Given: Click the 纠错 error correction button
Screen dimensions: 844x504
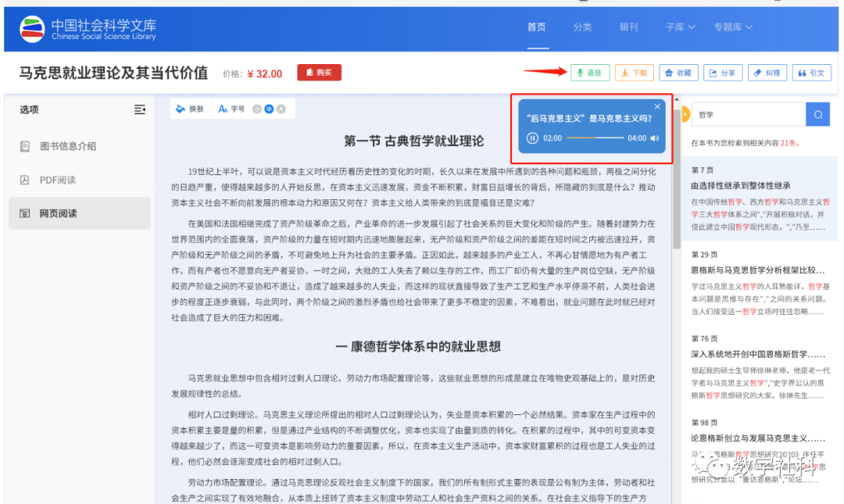Looking at the screenshot, I should coord(766,73).
